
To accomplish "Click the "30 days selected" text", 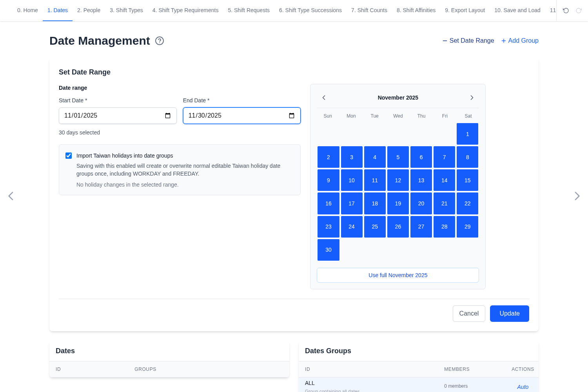I will 79,132.
